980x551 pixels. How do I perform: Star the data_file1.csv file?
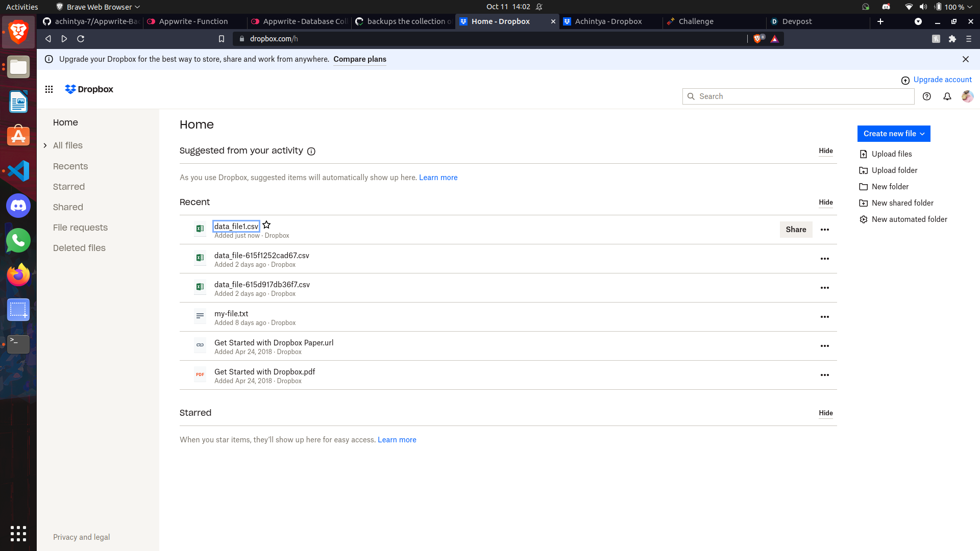tap(266, 225)
